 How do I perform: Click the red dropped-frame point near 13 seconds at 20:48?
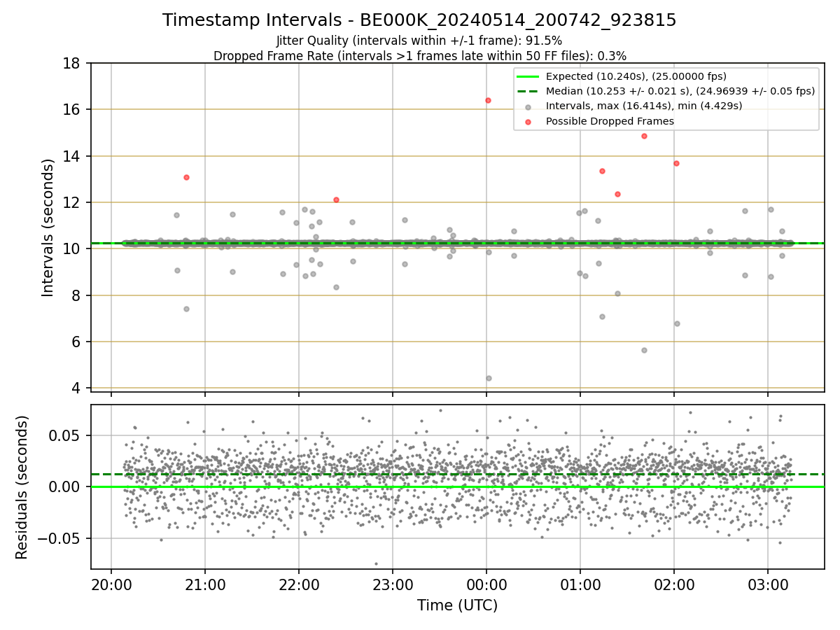click(x=186, y=177)
